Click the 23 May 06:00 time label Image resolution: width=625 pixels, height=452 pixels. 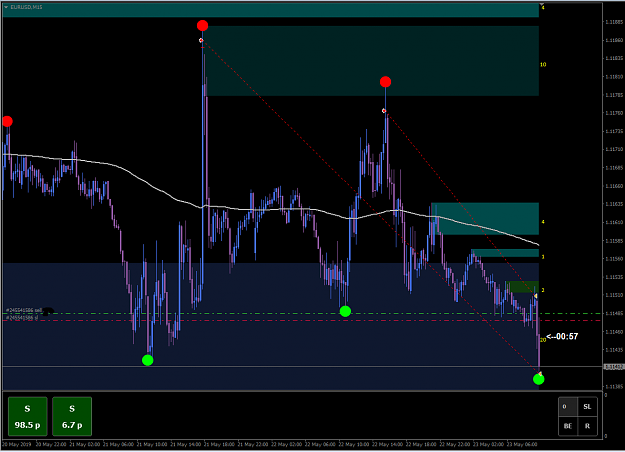point(522,444)
